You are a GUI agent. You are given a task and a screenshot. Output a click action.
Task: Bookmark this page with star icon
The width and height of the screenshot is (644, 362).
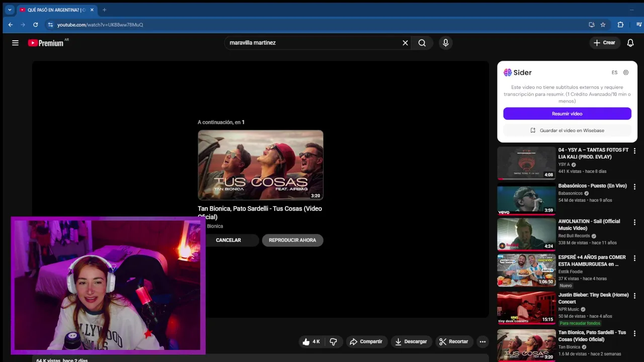point(603,25)
